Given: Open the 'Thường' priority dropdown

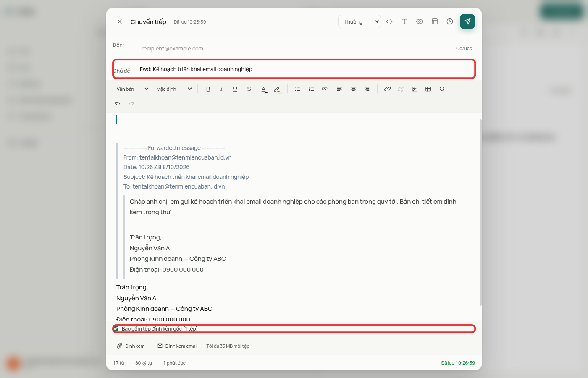Looking at the screenshot, I should pyautogui.click(x=360, y=22).
